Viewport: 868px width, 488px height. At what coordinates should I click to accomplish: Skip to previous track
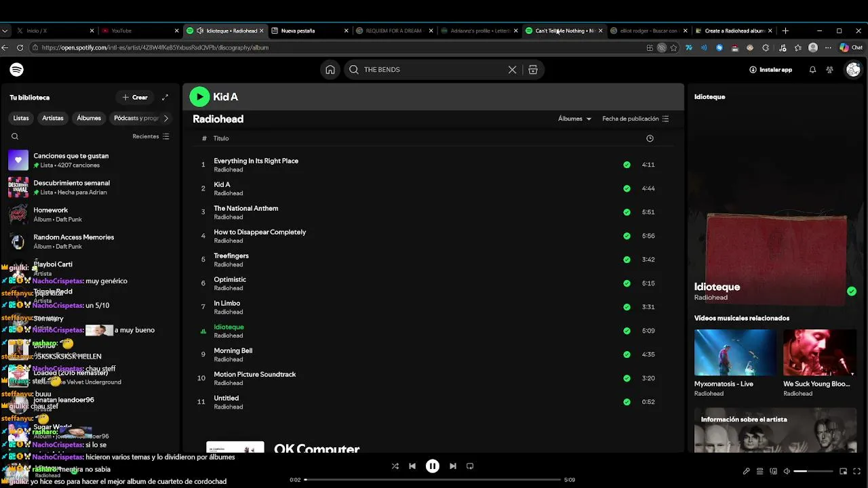click(x=412, y=466)
